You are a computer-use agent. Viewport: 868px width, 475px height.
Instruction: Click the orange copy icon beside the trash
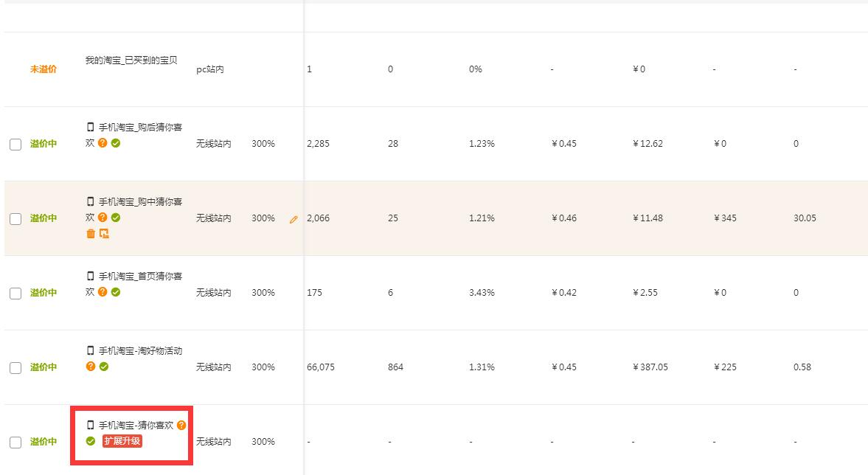[x=104, y=234]
